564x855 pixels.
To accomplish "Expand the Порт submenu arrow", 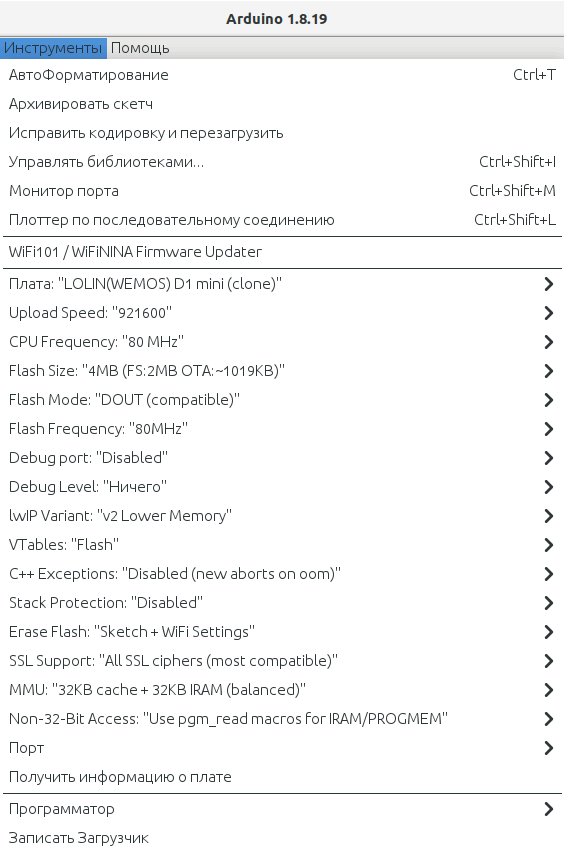I will (549, 748).
